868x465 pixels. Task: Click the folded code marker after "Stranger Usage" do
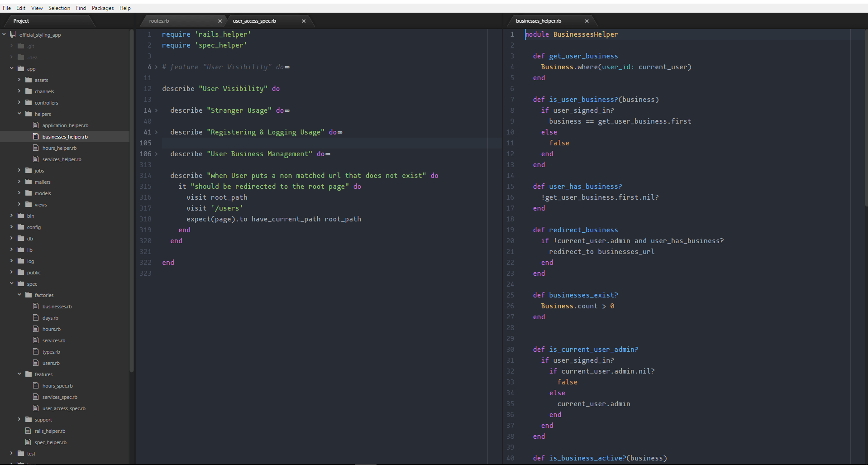click(x=287, y=111)
